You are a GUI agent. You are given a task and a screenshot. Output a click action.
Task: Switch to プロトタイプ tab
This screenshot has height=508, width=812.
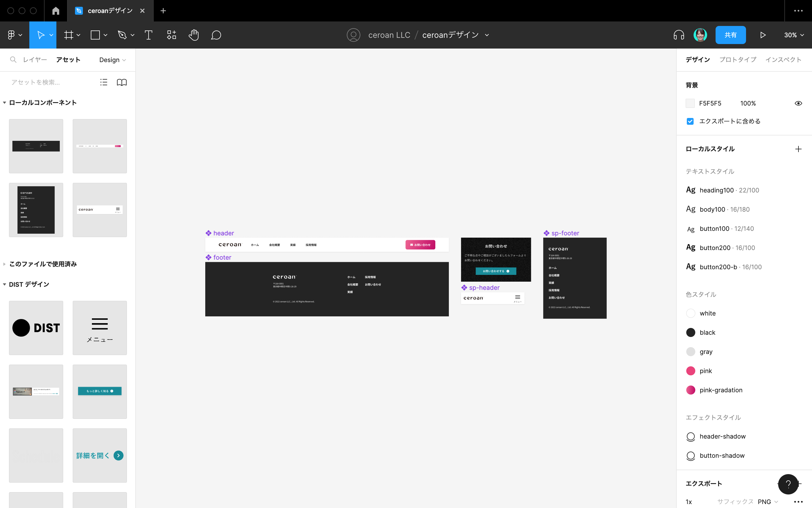pyautogui.click(x=738, y=60)
